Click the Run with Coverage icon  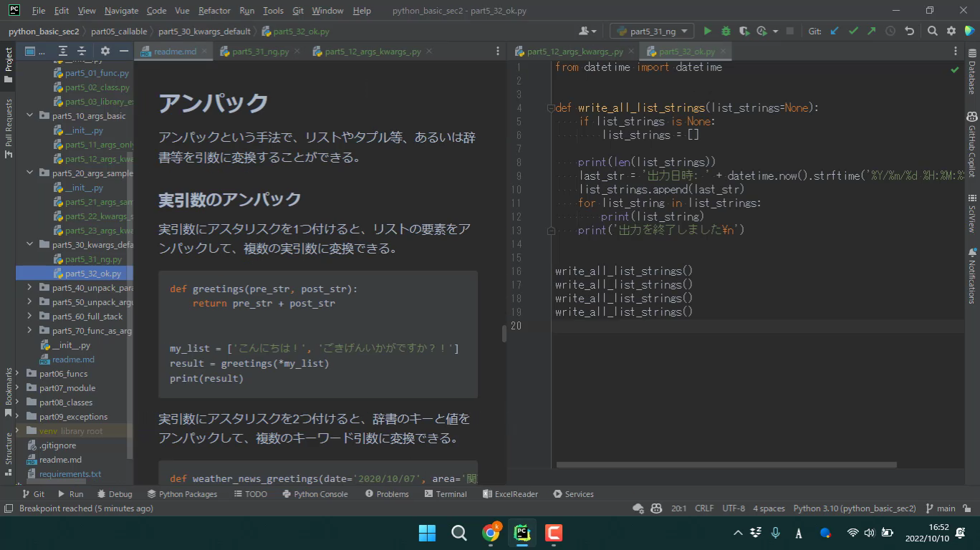click(744, 31)
